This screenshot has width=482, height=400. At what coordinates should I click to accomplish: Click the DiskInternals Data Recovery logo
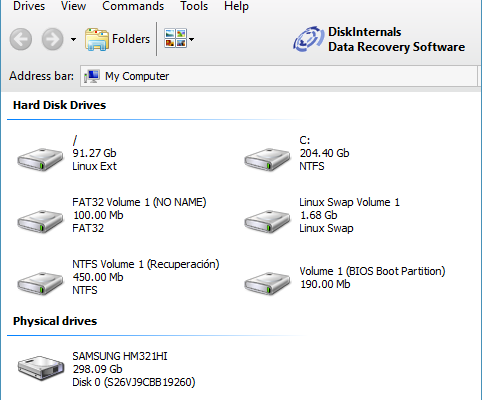(x=379, y=39)
